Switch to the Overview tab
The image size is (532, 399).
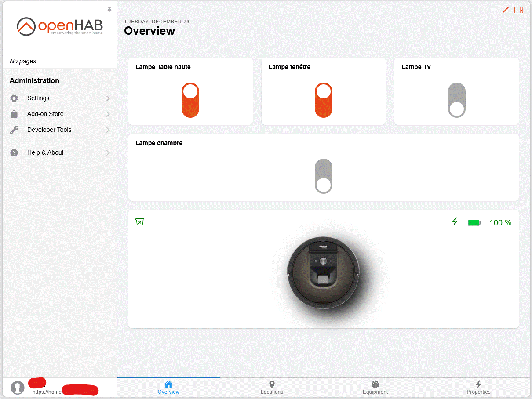tap(168, 387)
